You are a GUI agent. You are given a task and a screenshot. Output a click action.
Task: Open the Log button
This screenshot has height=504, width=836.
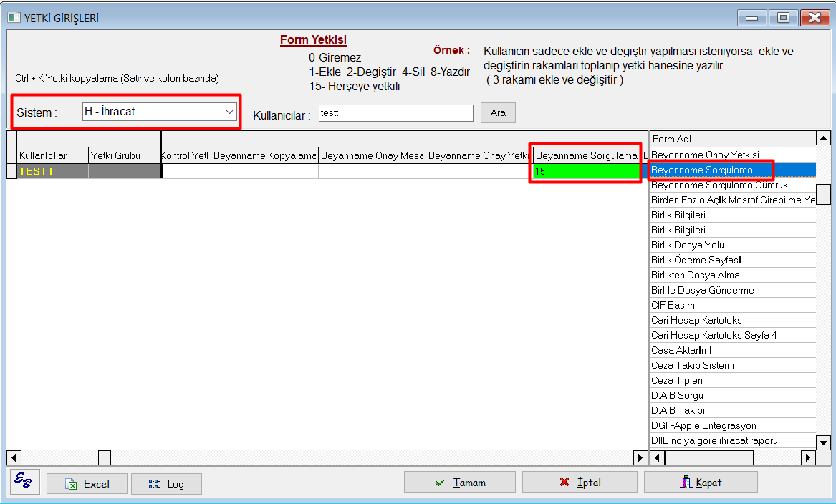click(x=166, y=484)
